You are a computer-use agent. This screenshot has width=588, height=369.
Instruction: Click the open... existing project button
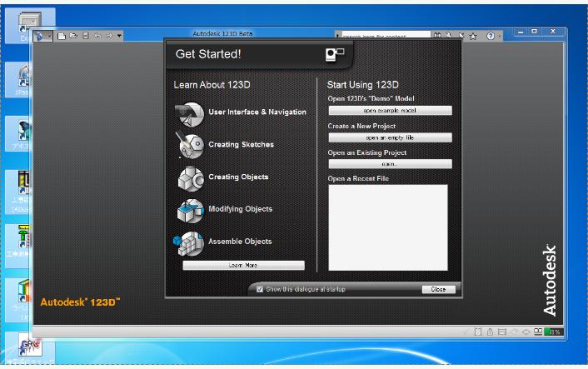[x=390, y=164]
